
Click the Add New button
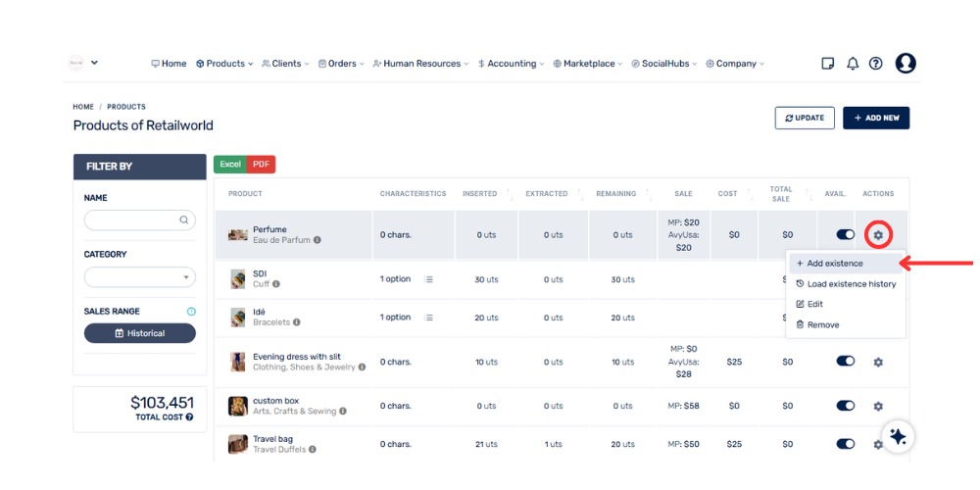875,118
